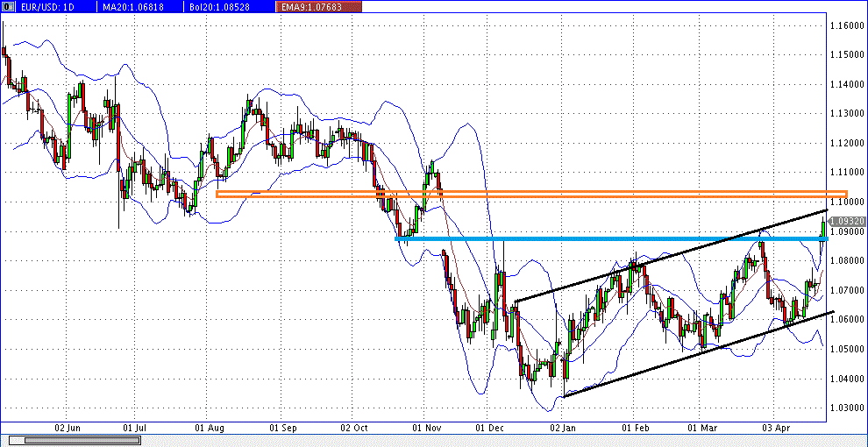Image resolution: width=868 pixels, height=447 pixels.
Task: Click the current price tag 1.09320
Action: 846,220
